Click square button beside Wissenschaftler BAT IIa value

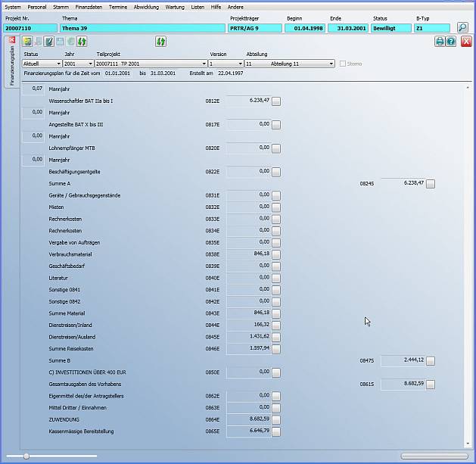coord(276,101)
